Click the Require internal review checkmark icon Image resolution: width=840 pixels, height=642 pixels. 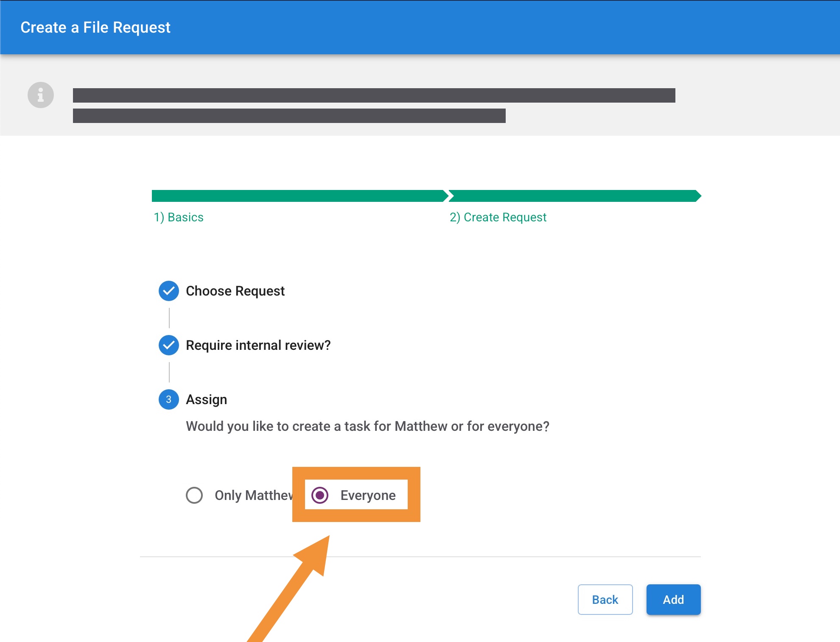(168, 345)
